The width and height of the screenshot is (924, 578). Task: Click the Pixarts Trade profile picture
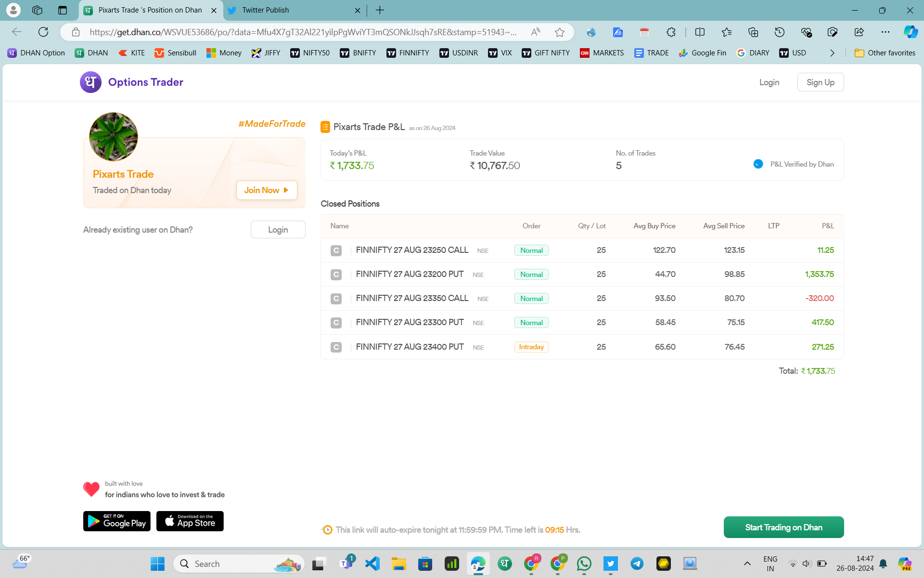pos(114,137)
